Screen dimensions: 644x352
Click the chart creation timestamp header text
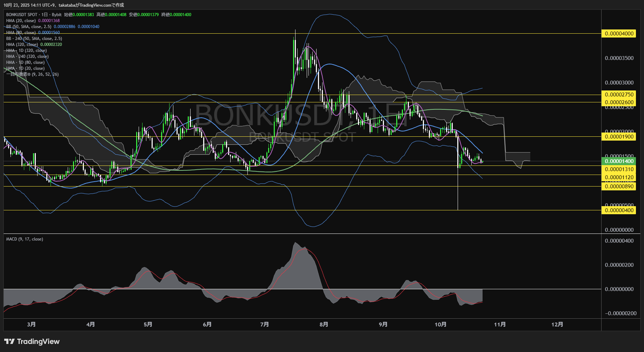pos(64,5)
